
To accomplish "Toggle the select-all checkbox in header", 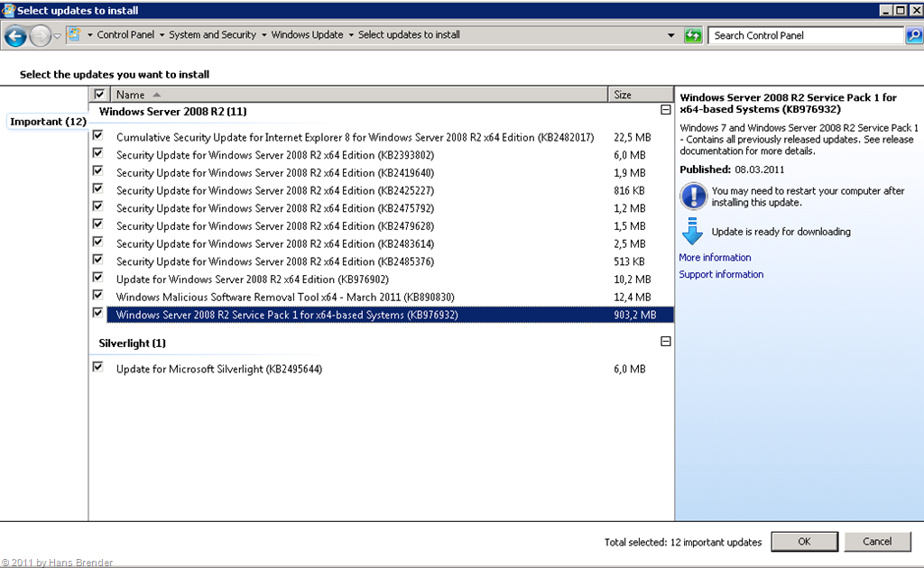I will (99, 94).
